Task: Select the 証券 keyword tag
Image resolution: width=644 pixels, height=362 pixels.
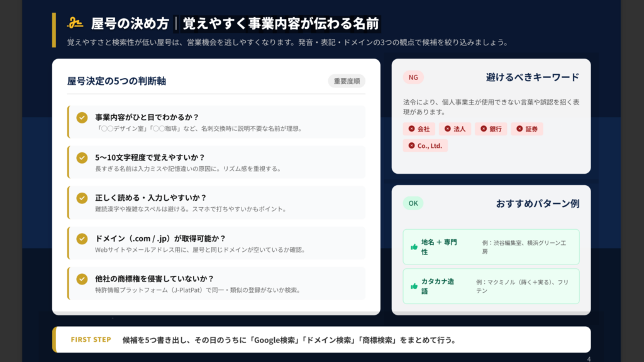Action: point(527,128)
